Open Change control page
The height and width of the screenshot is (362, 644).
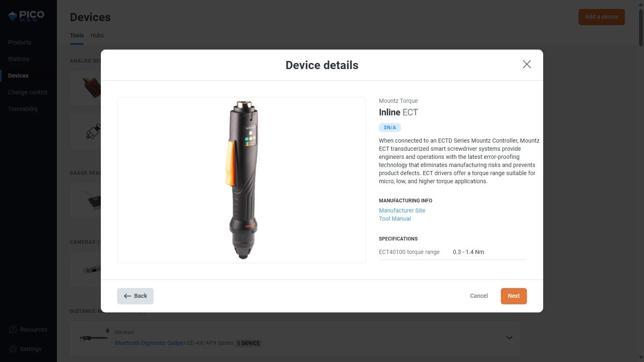point(28,92)
